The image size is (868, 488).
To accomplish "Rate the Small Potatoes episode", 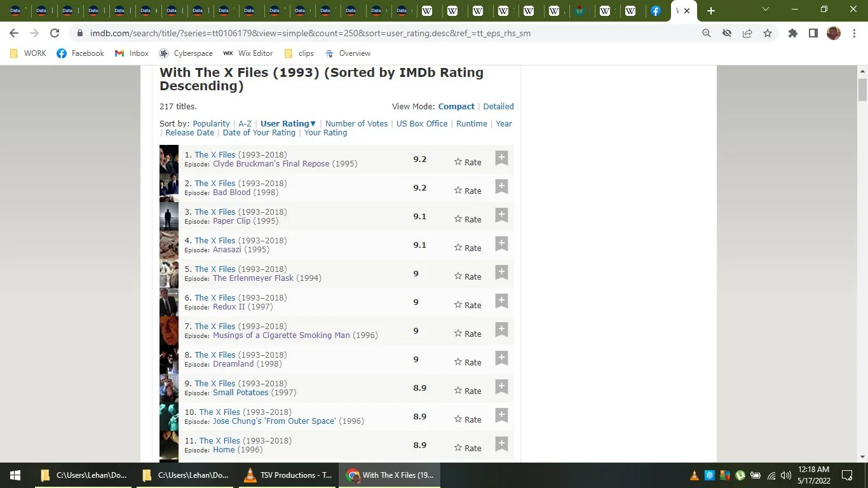I will click(468, 391).
